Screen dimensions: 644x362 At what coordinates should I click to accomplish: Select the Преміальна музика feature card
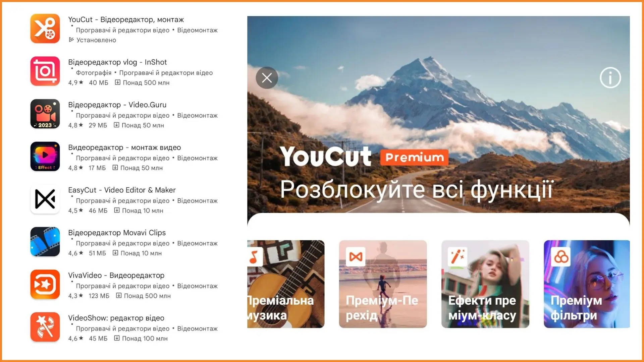tap(286, 284)
